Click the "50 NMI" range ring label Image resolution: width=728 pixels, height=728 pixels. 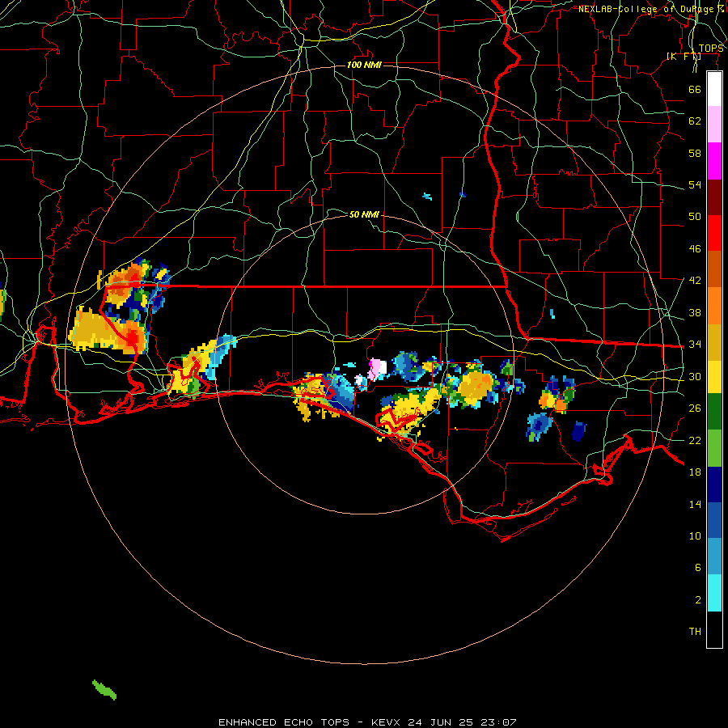[x=364, y=214]
